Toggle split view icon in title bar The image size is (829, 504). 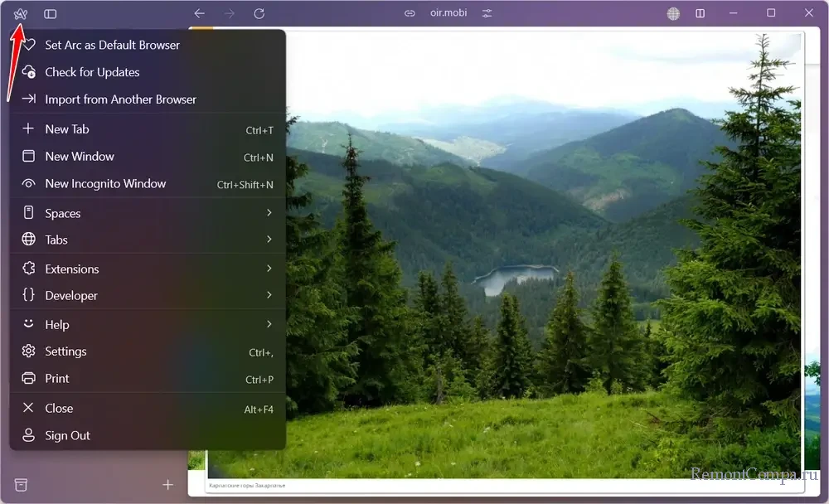click(701, 14)
